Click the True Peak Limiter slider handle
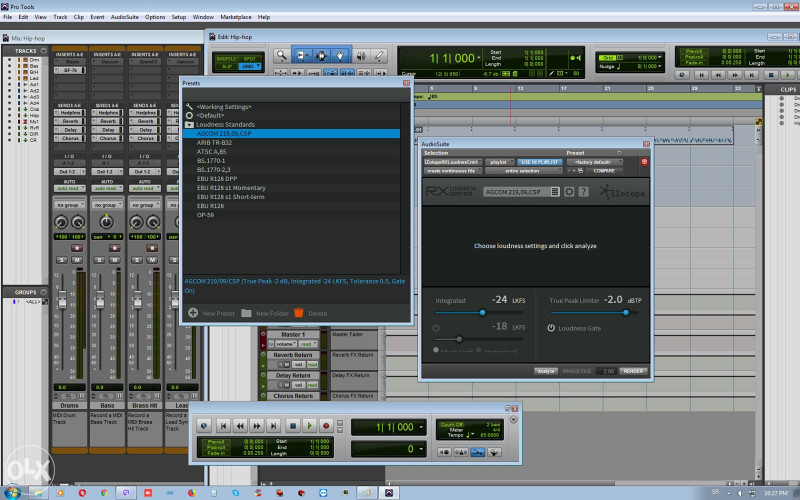This screenshot has height=500, width=800. (x=626, y=312)
